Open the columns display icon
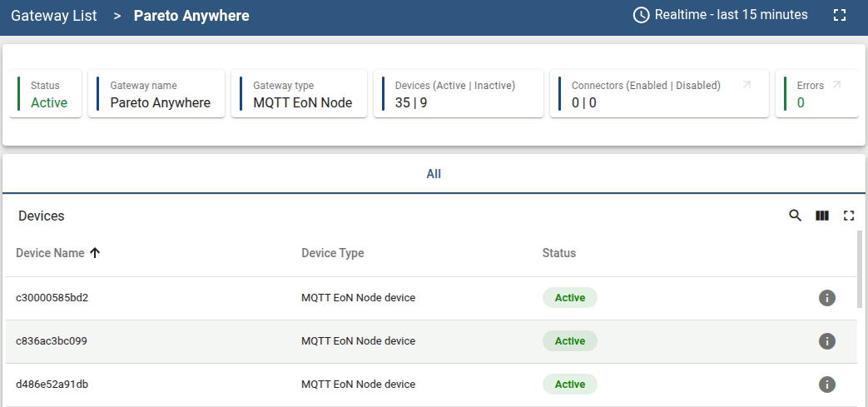This screenshot has width=868, height=407. pos(822,216)
